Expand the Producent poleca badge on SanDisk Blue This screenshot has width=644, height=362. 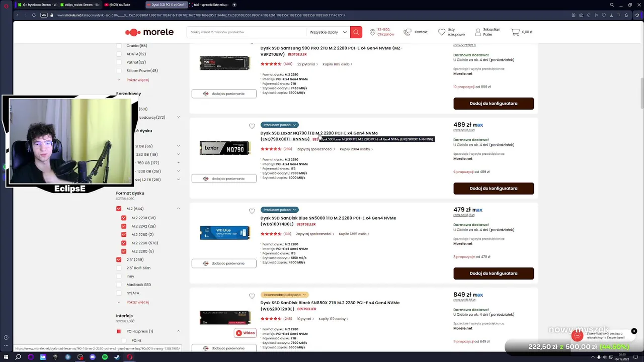(x=279, y=210)
